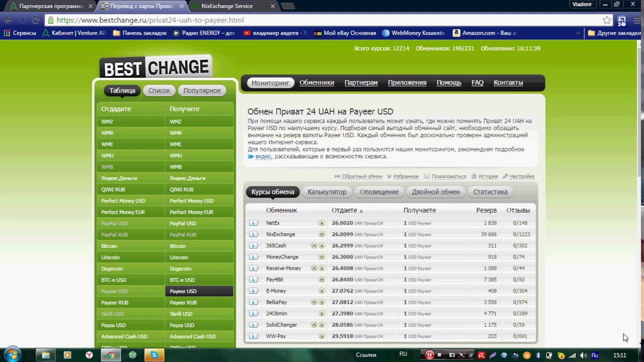Click the M badge next to NixExchange

point(321,234)
